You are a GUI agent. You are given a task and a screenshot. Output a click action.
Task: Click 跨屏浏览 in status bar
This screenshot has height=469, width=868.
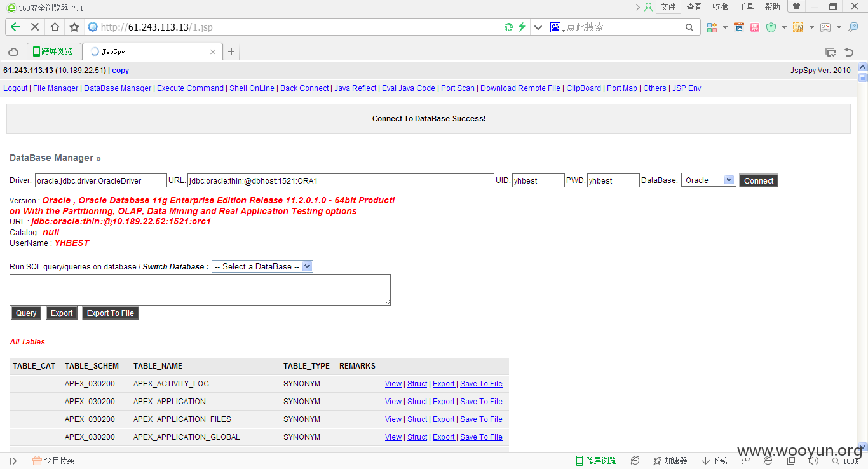coord(596,461)
